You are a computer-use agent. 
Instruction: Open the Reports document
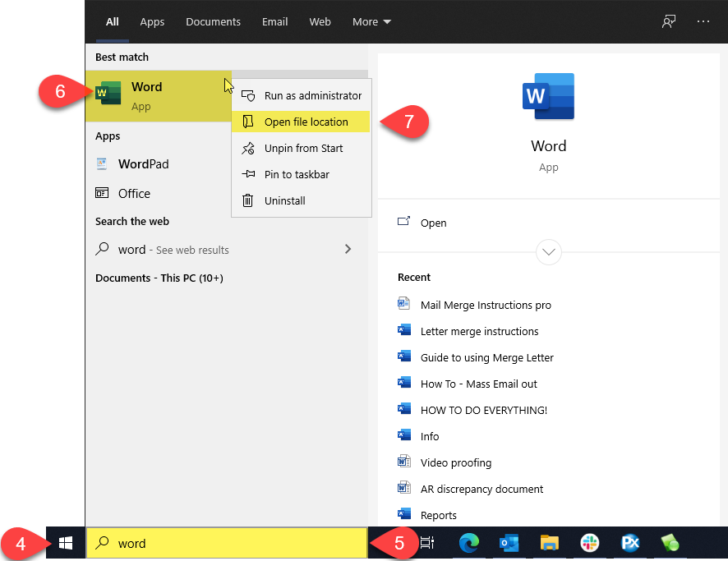click(x=438, y=516)
